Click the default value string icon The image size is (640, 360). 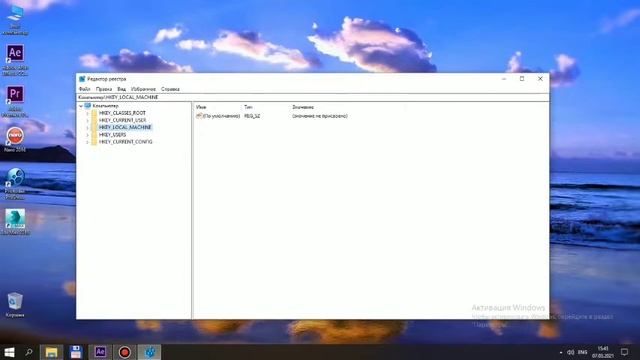pos(199,116)
